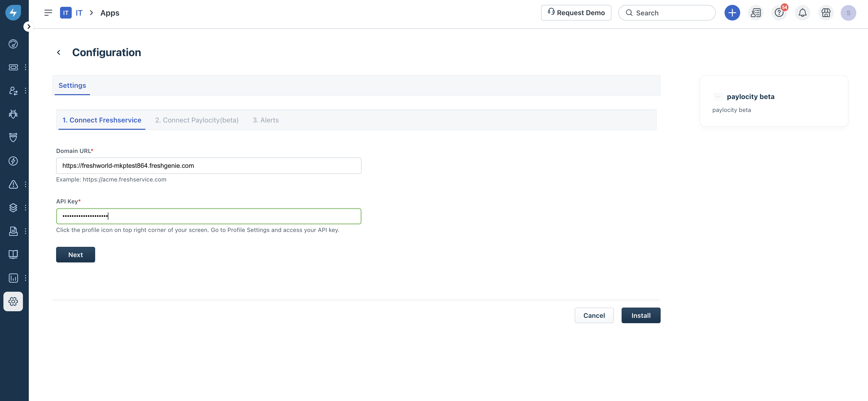Click the blue plus create button
This screenshot has width=868, height=401.
click(x=732, y=13)
